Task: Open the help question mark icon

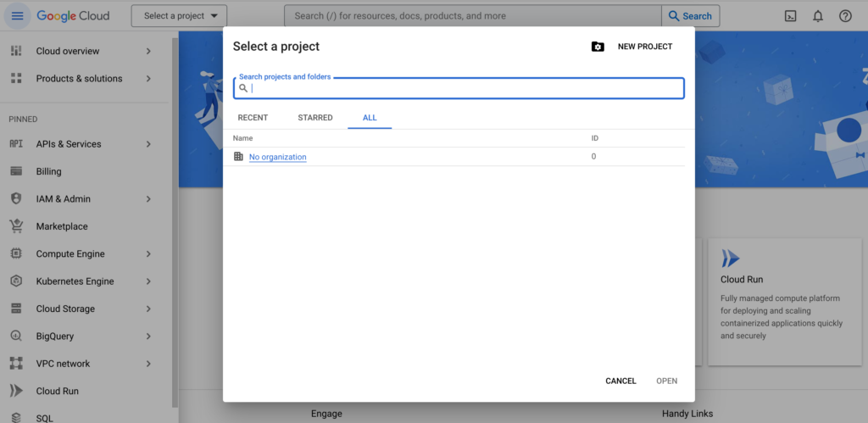Action: tap(845, 16)
